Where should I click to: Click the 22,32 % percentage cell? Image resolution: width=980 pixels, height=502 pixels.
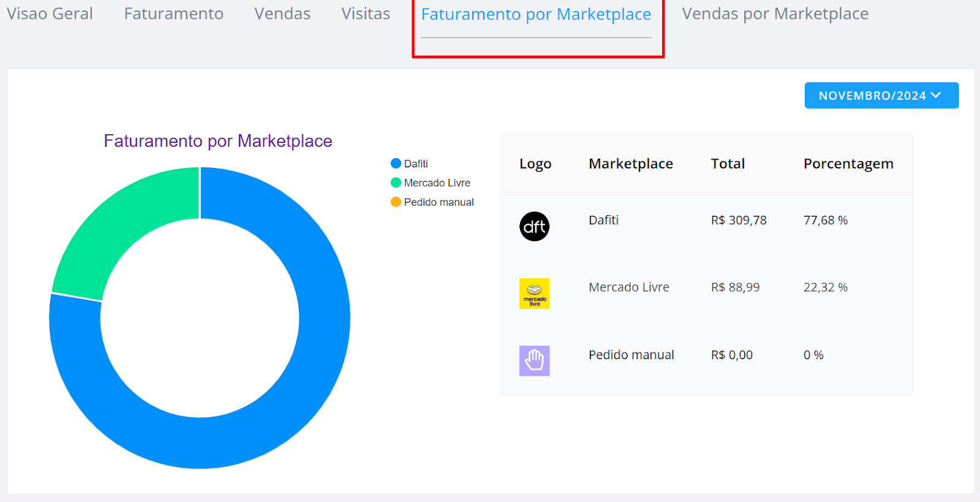826,287
